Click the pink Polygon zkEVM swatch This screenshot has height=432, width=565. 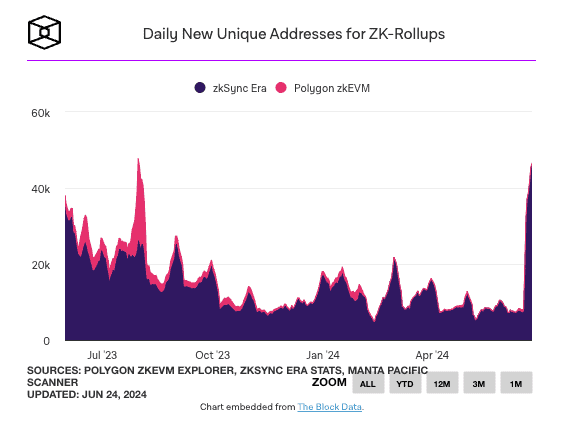(281, 88)
